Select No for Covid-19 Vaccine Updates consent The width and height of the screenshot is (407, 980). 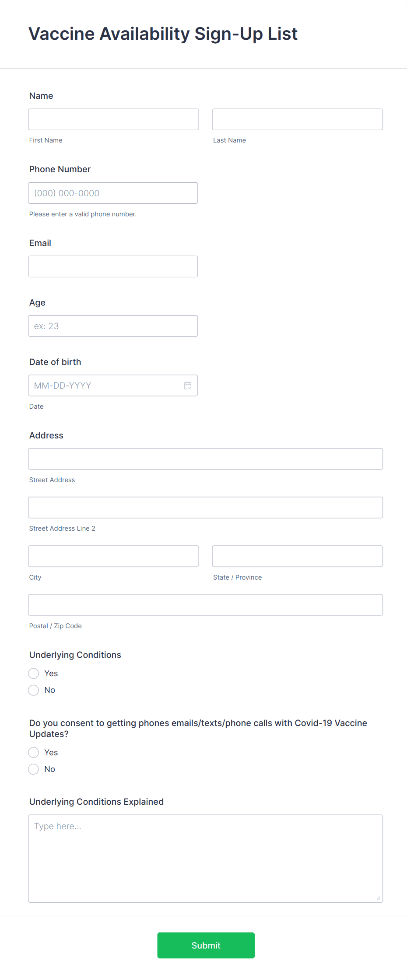tap(33, 769)
